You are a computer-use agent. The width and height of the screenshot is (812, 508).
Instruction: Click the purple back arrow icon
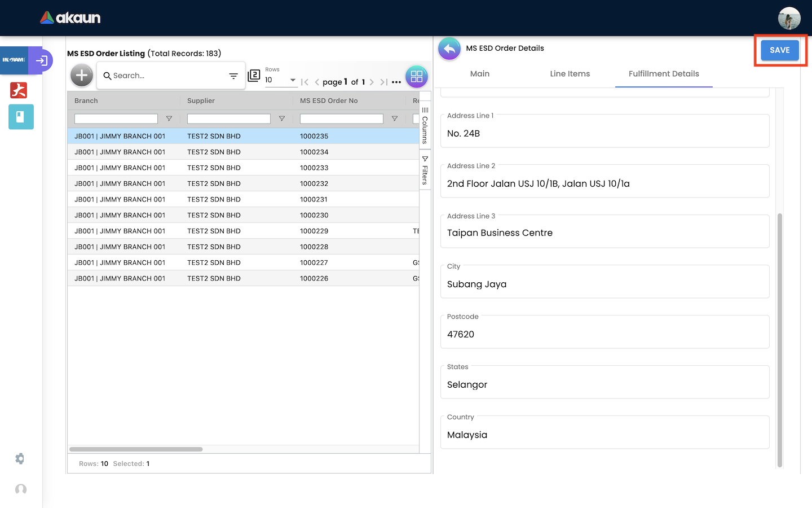[449, 49]
